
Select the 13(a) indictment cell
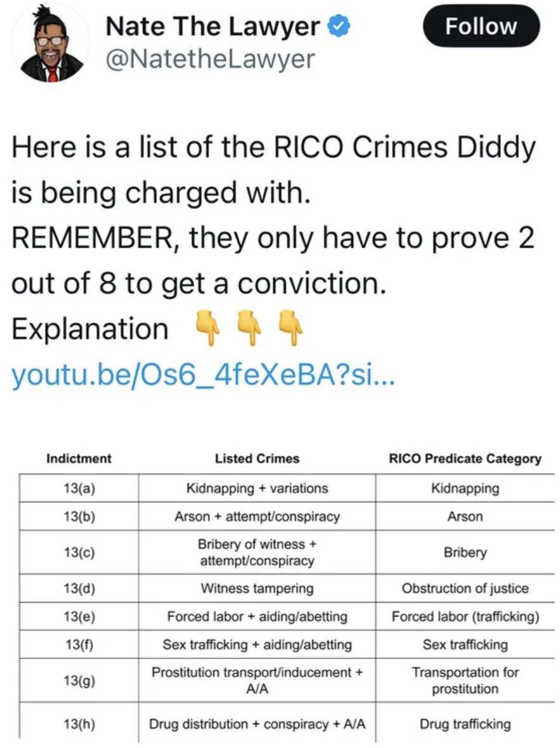79,488
